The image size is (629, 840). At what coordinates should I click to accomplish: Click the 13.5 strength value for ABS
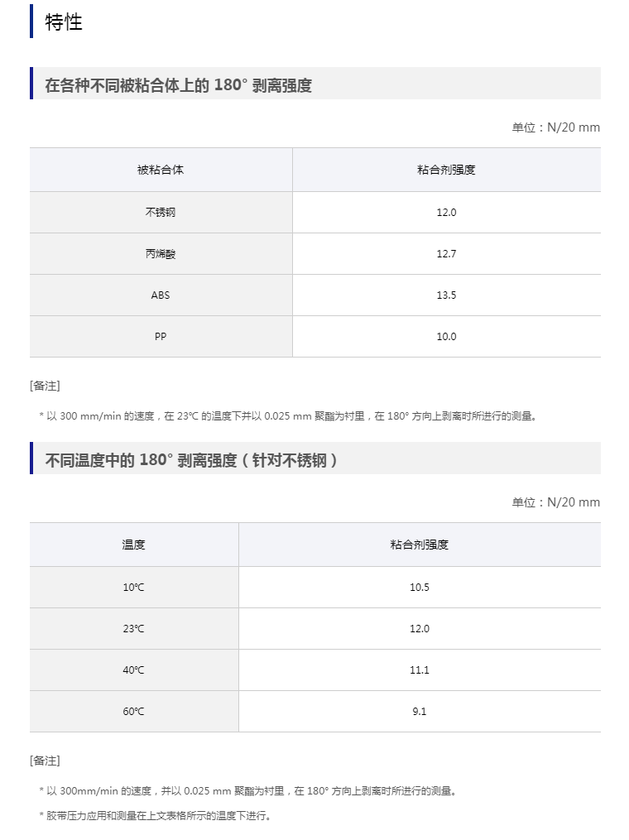[x=446, y=295]
